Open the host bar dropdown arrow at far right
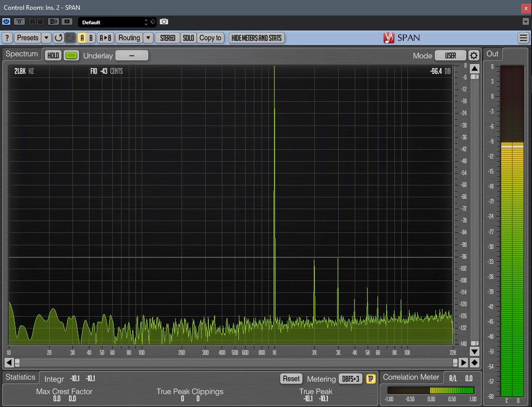 click(526, 22)
